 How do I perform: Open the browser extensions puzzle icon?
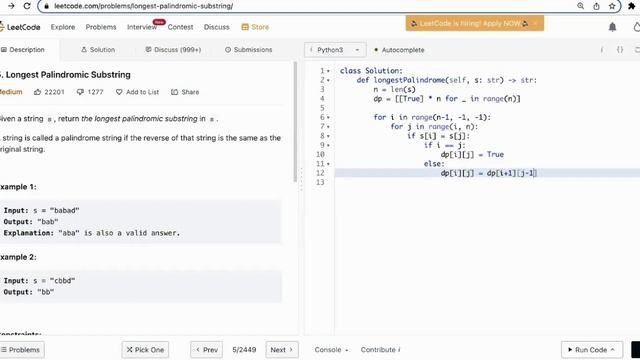pyautogui.click(x=631, y=6)
